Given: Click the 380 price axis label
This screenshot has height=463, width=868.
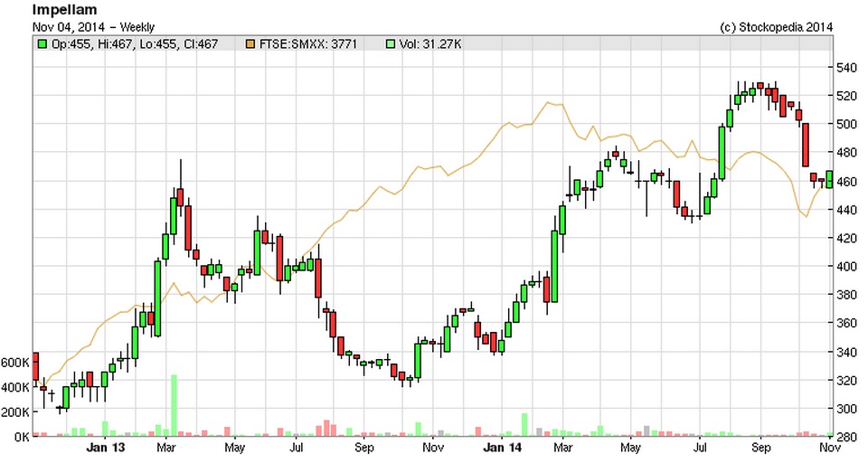Looking at the screenshot, I should click(x=847, y=295).
